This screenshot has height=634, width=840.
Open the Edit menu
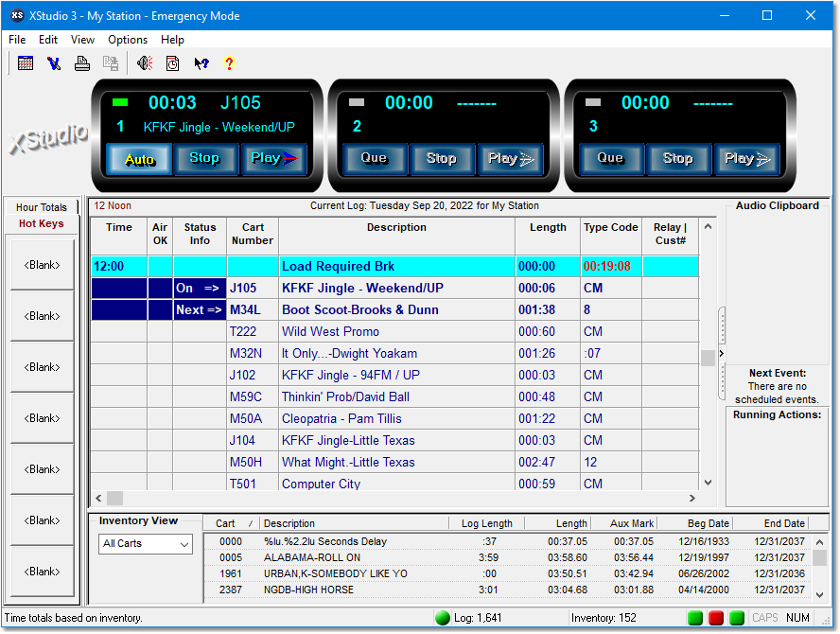pos(48,40)
